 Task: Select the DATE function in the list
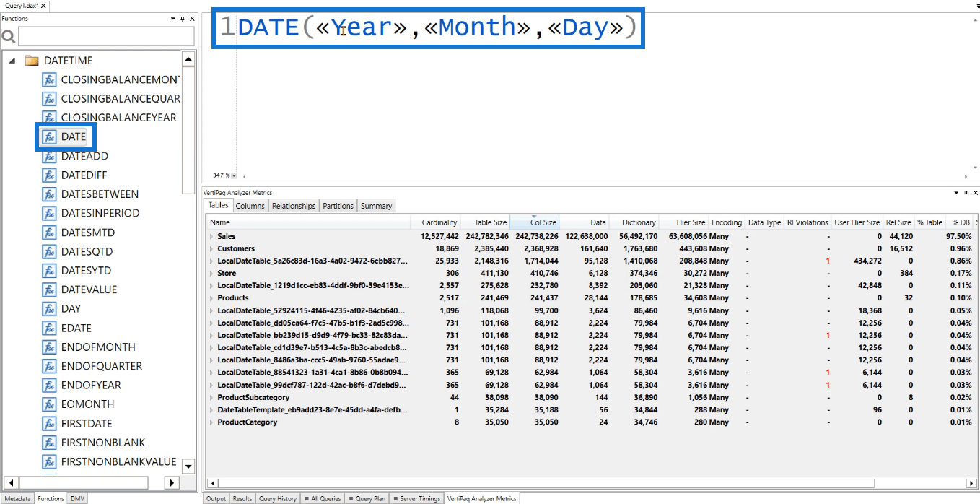point(74,136)
